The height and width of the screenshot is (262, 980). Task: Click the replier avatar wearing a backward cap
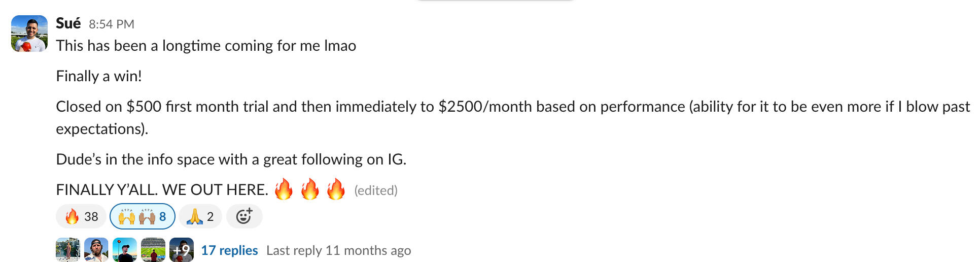96,250
